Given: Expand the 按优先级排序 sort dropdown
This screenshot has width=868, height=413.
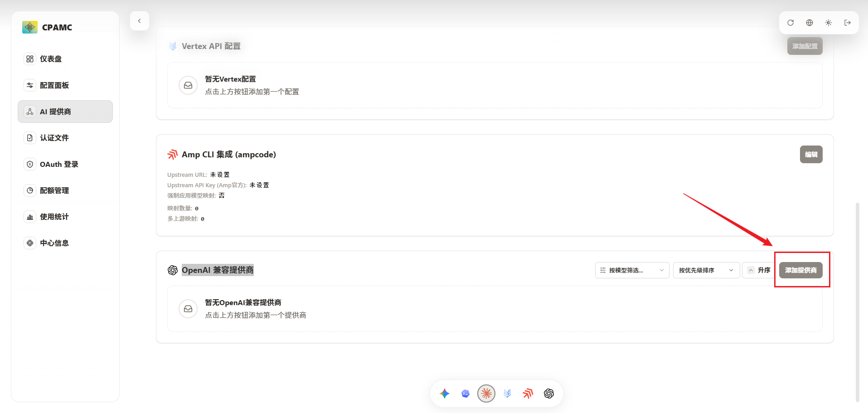Looking at the screenshot, I should pos(706,270).
